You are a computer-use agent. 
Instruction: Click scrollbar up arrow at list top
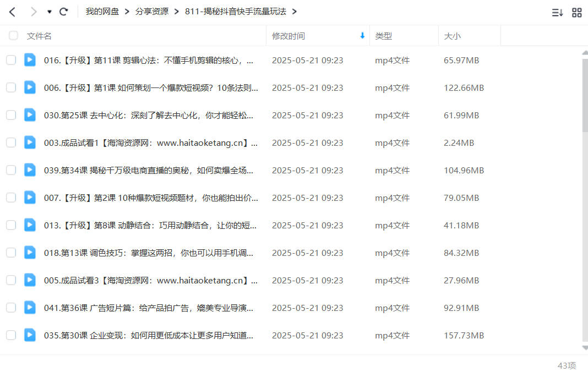click(x=585, y=53)
